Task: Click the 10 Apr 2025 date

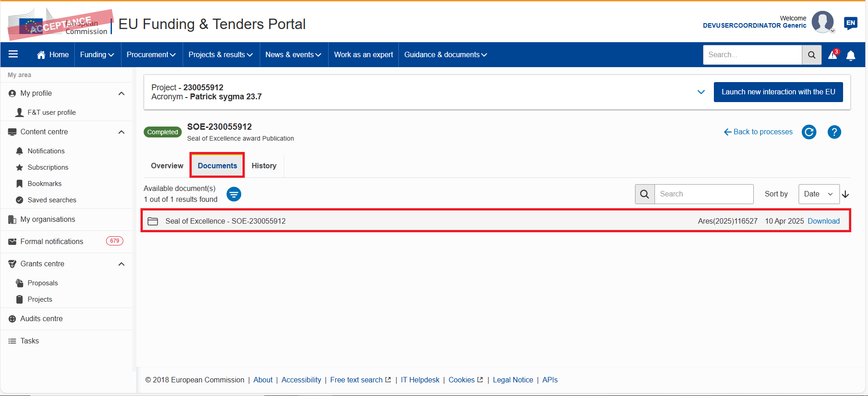Action: (784, 221)
